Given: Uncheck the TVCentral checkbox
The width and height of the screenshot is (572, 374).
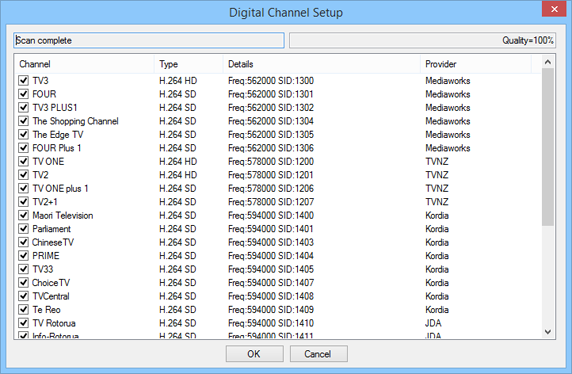Looking at the screenshot, I should (24, 296).
